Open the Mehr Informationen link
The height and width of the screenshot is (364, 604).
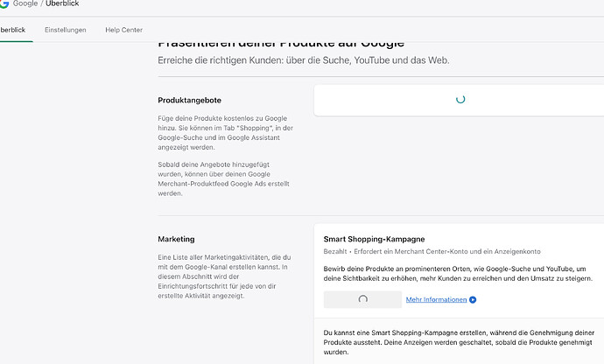click(x=436, y=299)
